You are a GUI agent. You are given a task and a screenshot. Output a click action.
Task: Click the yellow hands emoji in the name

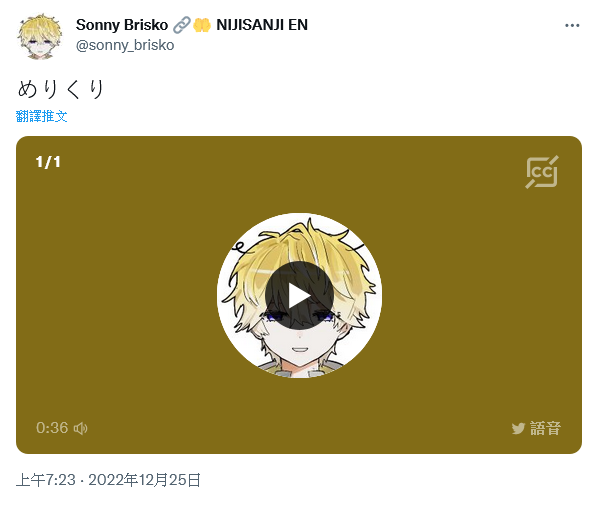point(202,25)
